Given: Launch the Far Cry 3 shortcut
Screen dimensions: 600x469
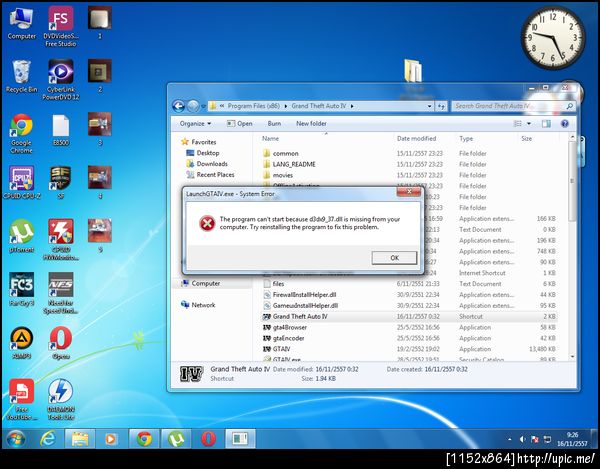Looking at the screenshot, I should pos(21,289).
